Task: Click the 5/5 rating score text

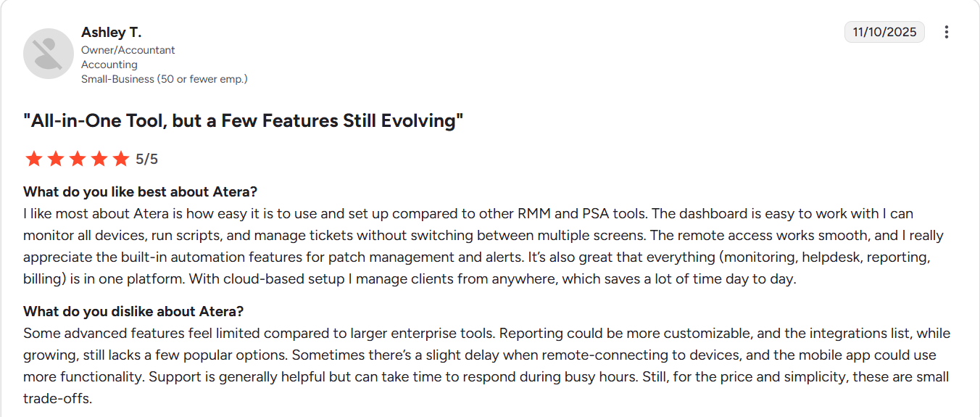Action: coord(147,159)
